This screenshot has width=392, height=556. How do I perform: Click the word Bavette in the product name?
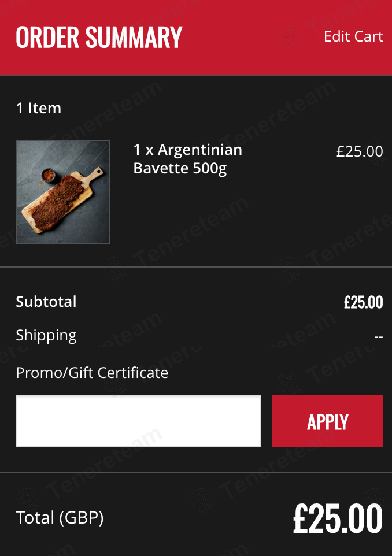(161, 168)
